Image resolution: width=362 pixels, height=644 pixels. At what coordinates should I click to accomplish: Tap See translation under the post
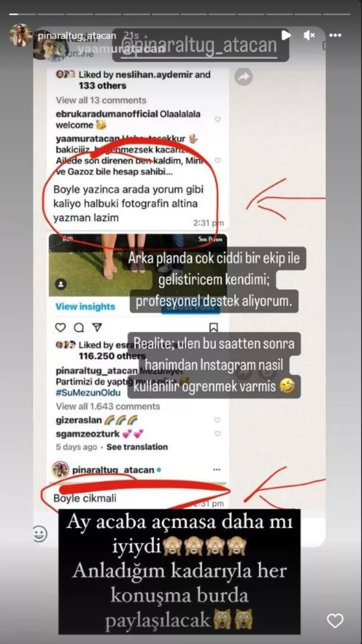click(x=137, y=447)
